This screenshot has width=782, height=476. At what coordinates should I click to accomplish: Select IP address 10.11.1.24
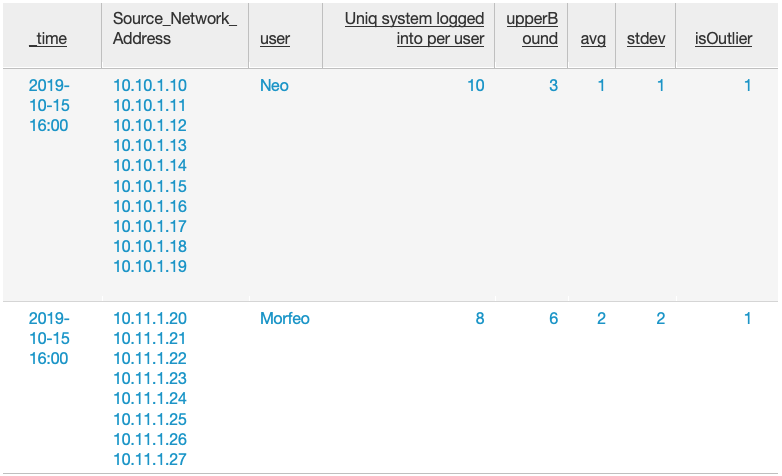(150, 398)
